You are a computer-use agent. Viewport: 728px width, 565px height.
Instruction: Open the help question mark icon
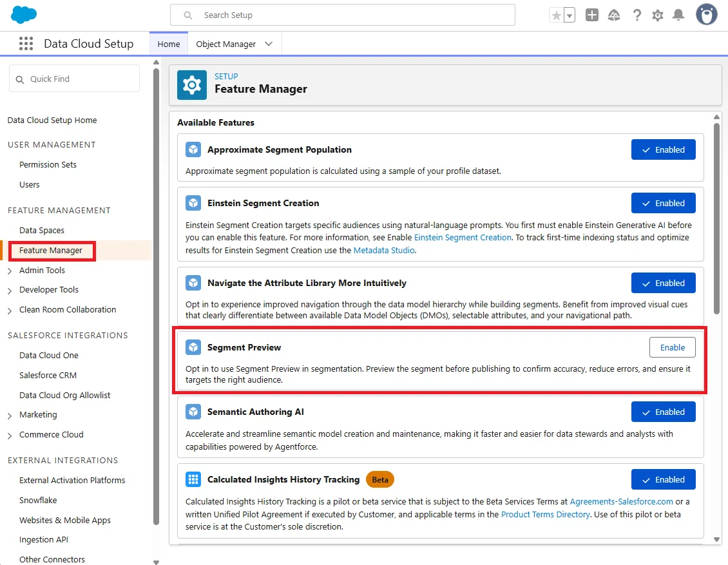(x=637, y=15)
